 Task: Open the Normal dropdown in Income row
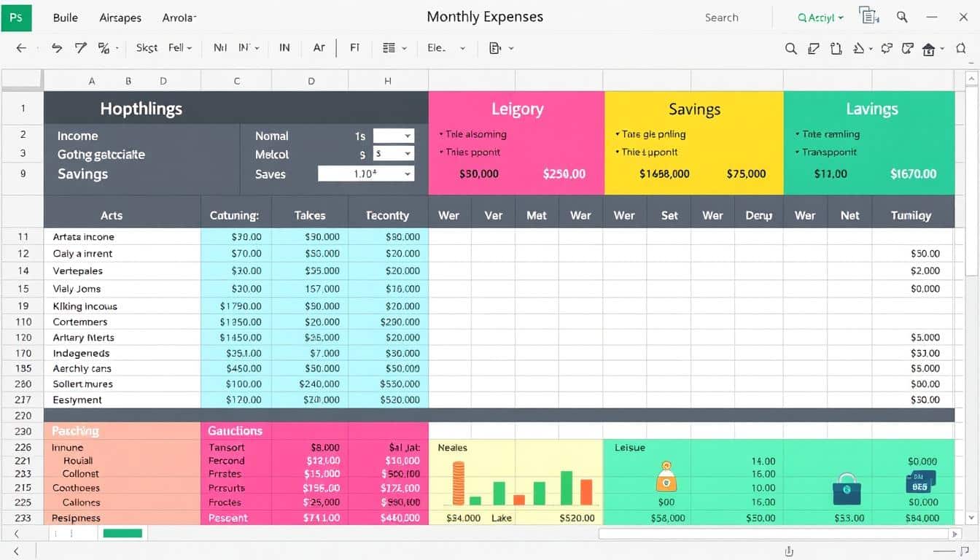point(394,136)
